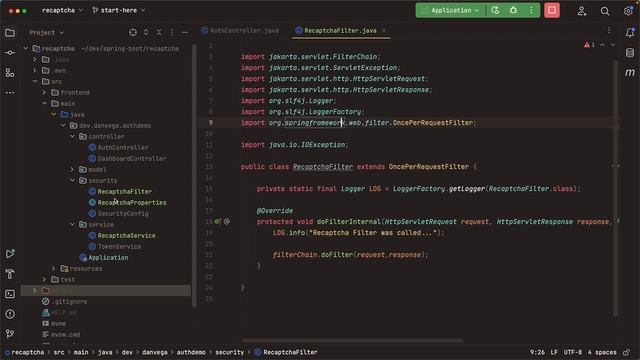Close the RecaptchaFilter.java tab
640x360 pixels.
pyautogui.click(x=384, y=31)
